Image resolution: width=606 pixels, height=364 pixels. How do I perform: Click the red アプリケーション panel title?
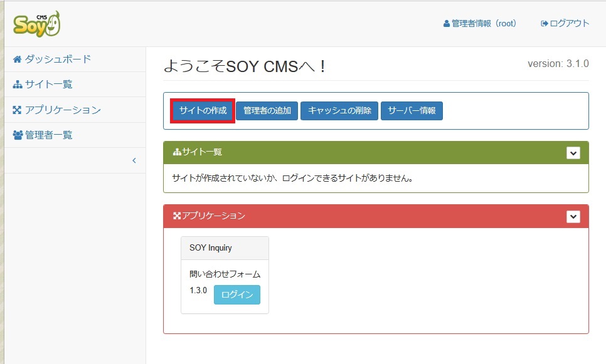click(x=209, y=216)
